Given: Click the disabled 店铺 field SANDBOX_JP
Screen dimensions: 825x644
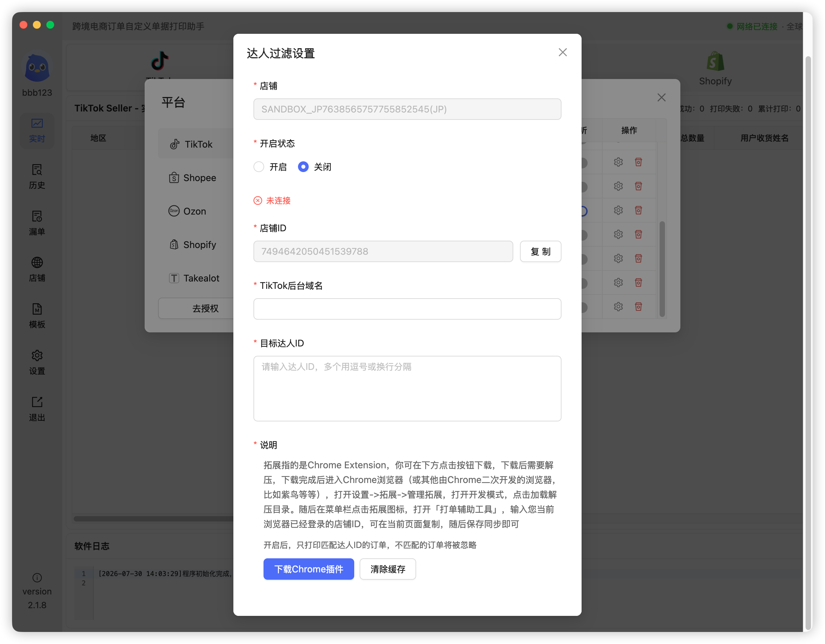Looking at the screenshot, I should pyautogui.click(x=407, y=109).
